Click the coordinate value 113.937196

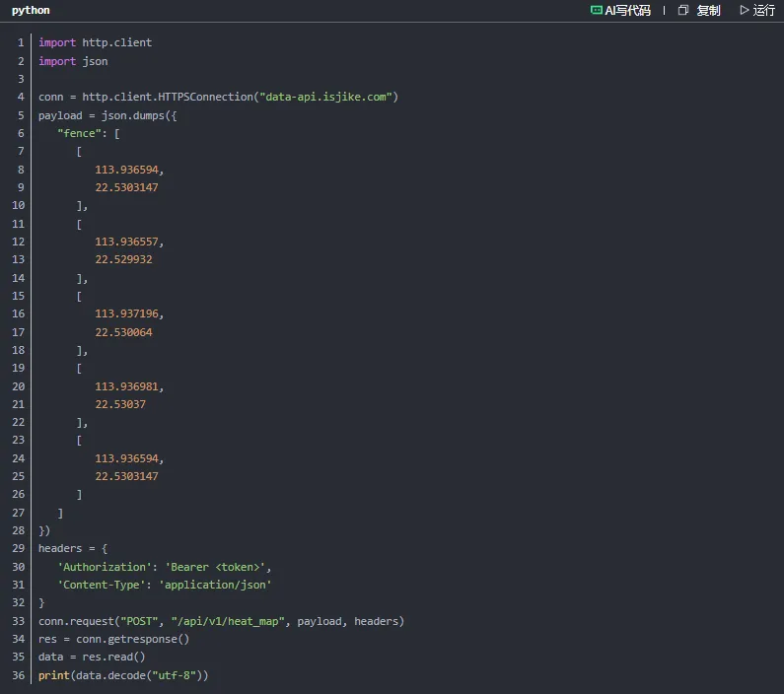(128, 314)
